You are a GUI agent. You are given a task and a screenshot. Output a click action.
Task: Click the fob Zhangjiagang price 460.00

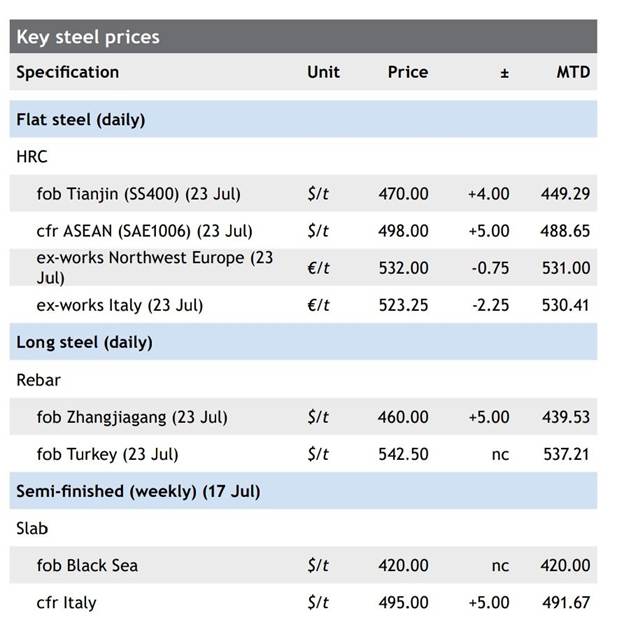click(x=403, y=417)
